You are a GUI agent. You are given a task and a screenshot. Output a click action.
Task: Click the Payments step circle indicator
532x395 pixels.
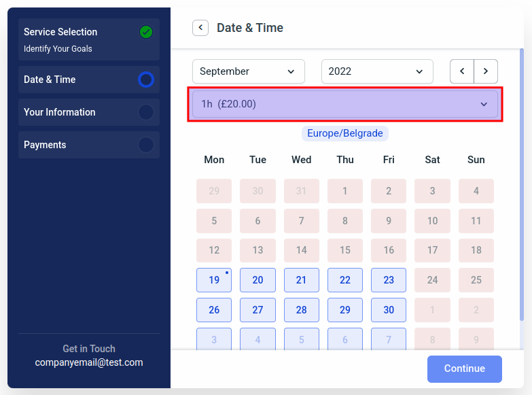click(145, 145)
